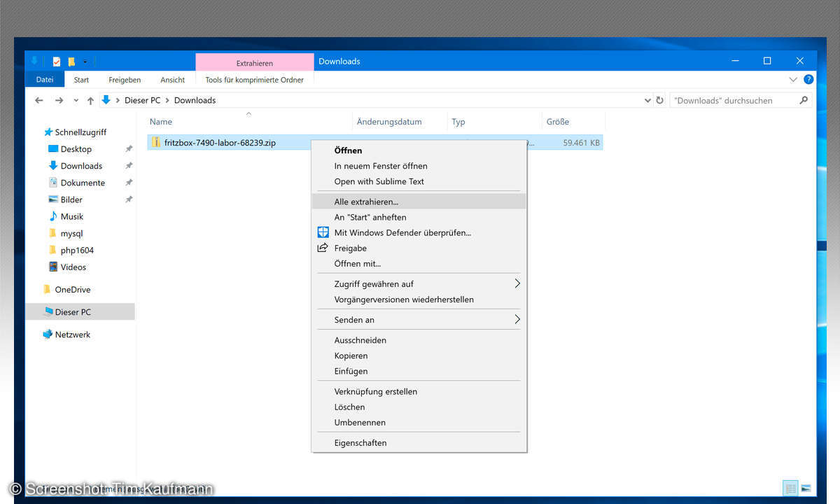This screenshot has width=840, height=504.
Task: Click the search magnifier icon
Action: tap(804, 100)
